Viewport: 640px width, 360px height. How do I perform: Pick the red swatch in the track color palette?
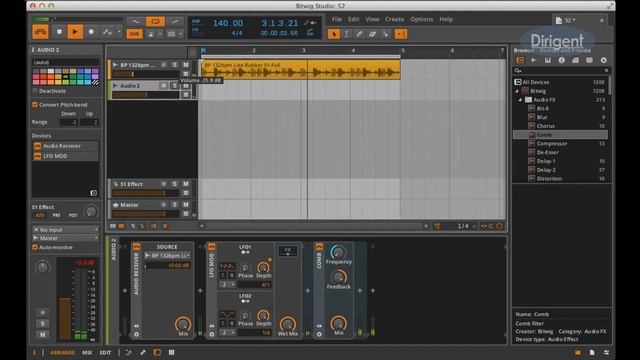click(43, 77)
